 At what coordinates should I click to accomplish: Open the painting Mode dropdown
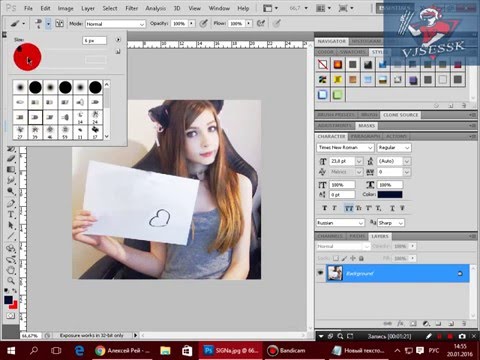click(x=115, y=24)
